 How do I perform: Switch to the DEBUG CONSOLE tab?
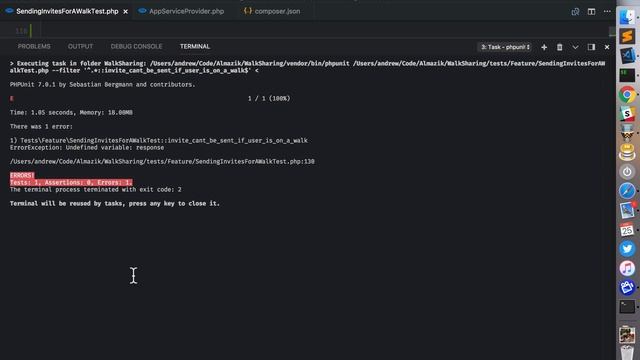point(136,47)
